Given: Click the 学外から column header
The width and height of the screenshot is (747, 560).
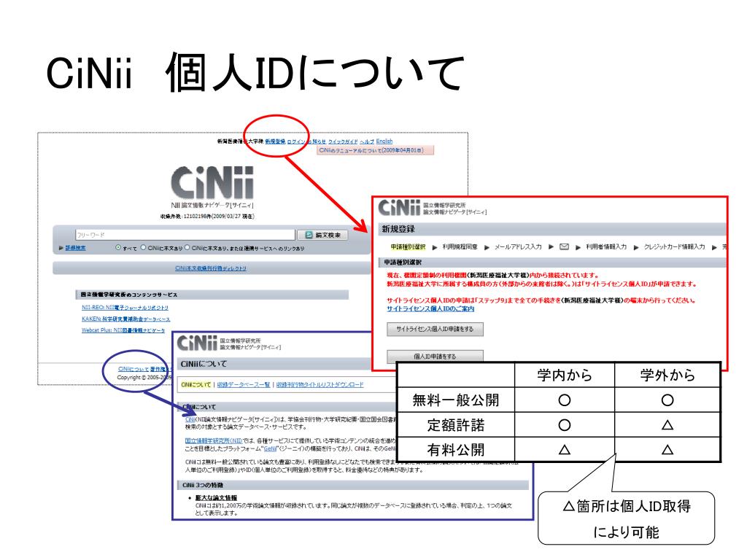Looking at the screenshot, I should (667, 376).
